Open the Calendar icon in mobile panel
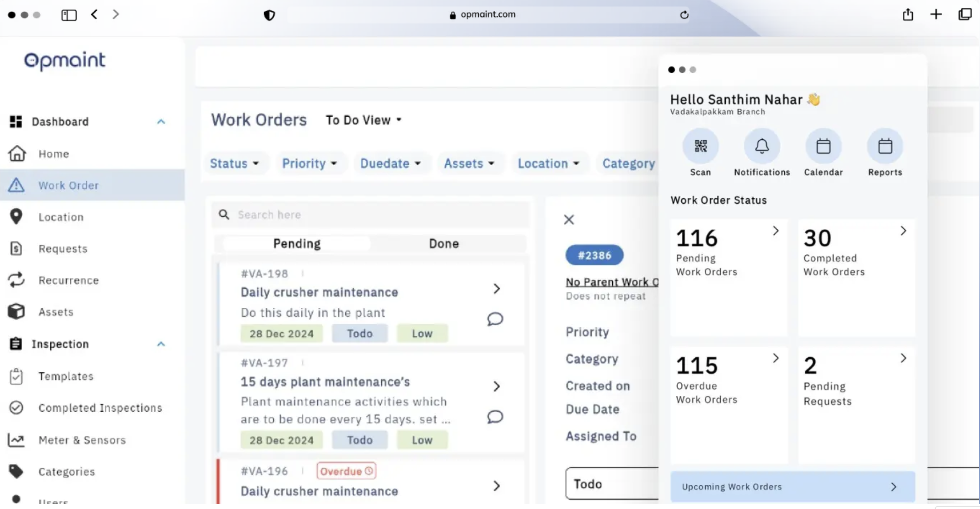980x509 pixels. click(x=823, y=146)
